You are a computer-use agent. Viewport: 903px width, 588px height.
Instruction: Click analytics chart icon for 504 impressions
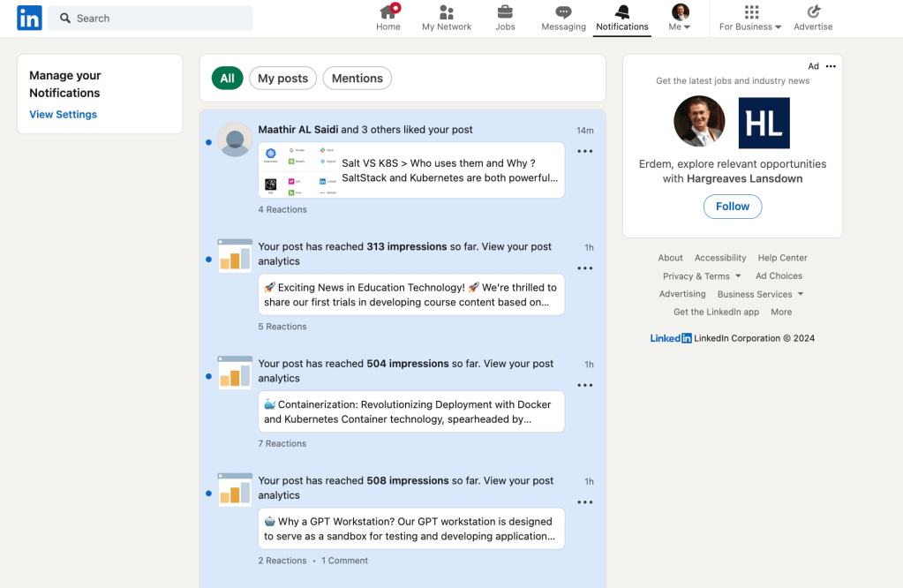[235, 373]
